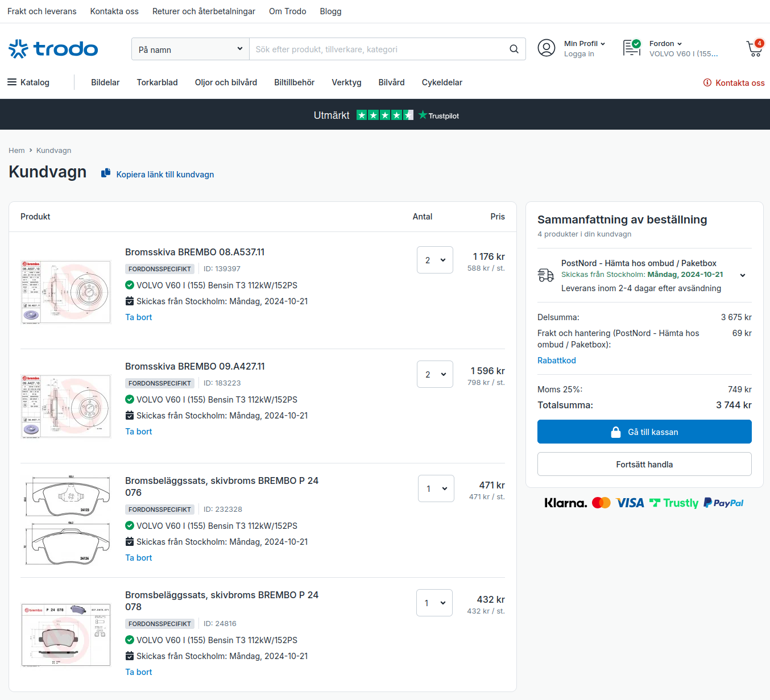Open thumbnail of brake pads P 24 076
This screenshot has width=770, height=700.
(x=66, y=521)
